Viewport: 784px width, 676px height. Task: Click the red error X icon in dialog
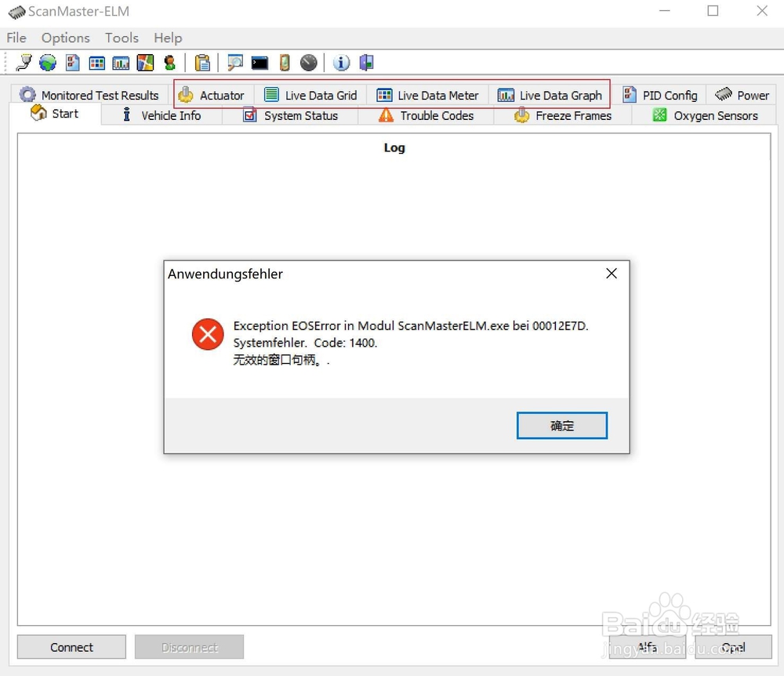[208, 335]
